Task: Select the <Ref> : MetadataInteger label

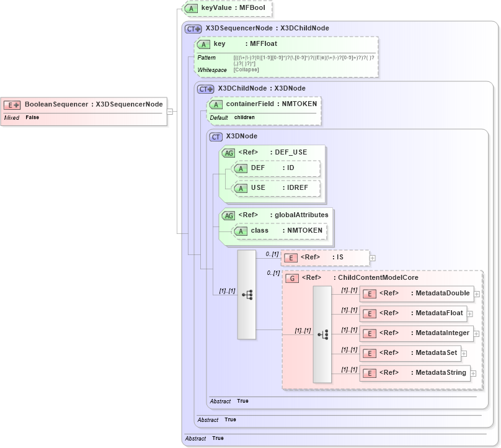Action: 424,333
